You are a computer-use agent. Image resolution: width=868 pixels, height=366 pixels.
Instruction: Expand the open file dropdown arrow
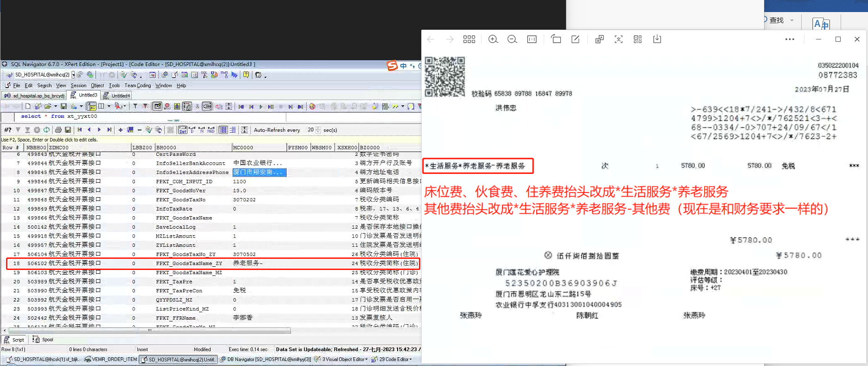(x=55, y=106)
